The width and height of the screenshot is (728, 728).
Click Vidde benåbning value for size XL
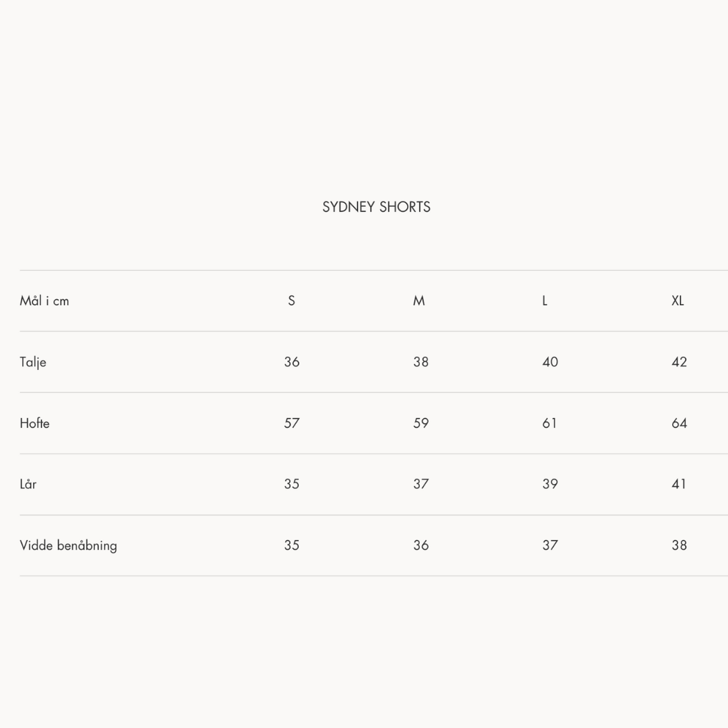[x=679, y=545]
